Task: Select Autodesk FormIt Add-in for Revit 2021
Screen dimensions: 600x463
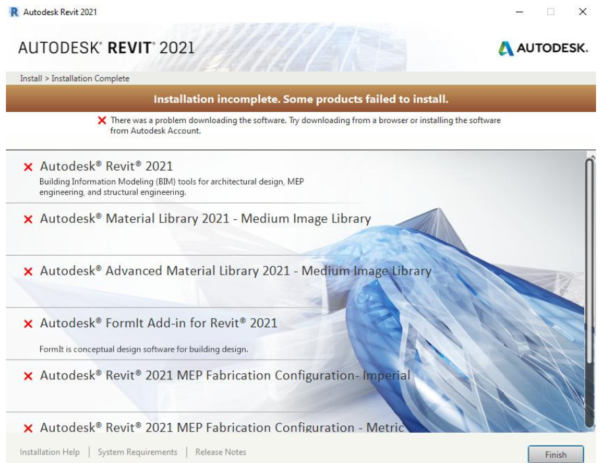Action: click(158, 323)
